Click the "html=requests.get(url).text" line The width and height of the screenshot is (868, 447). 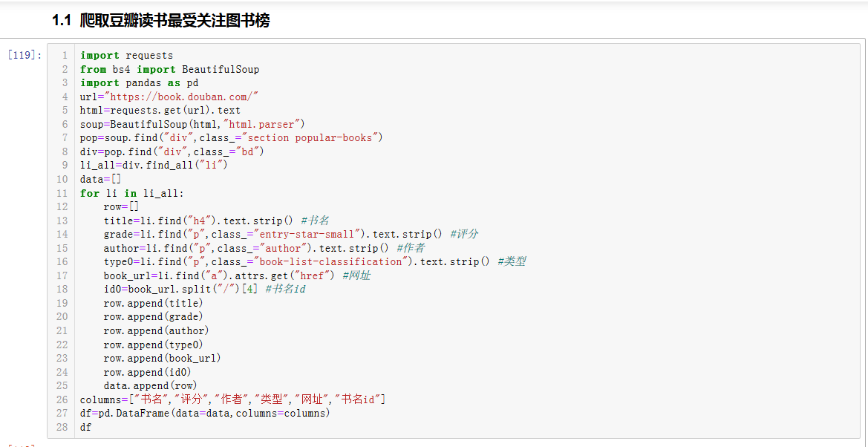[160, 110]
